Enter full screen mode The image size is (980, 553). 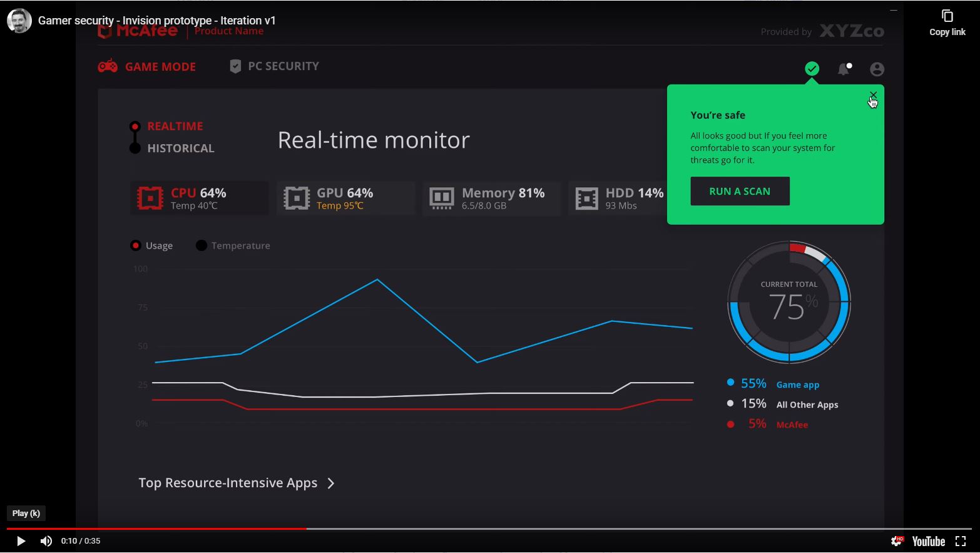[x=961, y=541]
